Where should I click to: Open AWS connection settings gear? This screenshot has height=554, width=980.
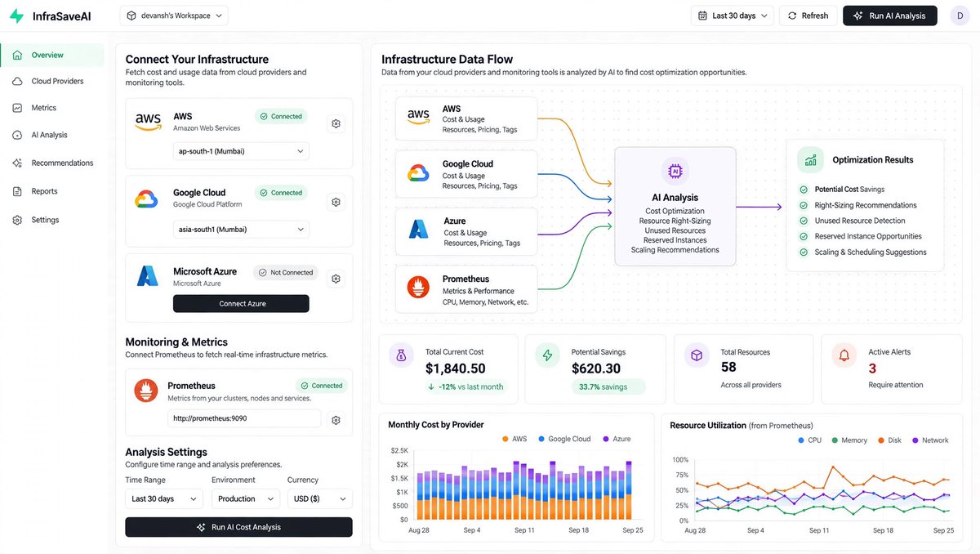pos(336,124)
